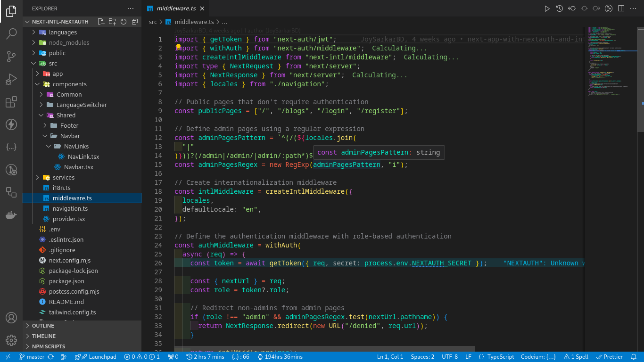Open errors and warnings count in status bar
Image resolution: width=644 pixels, height=362 pixels.
point(142,357)
